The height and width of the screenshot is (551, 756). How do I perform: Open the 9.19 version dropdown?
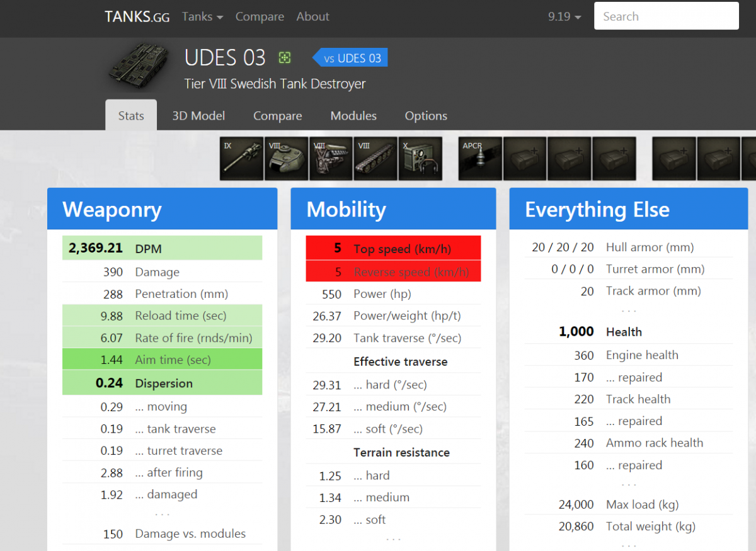(564, 17)
